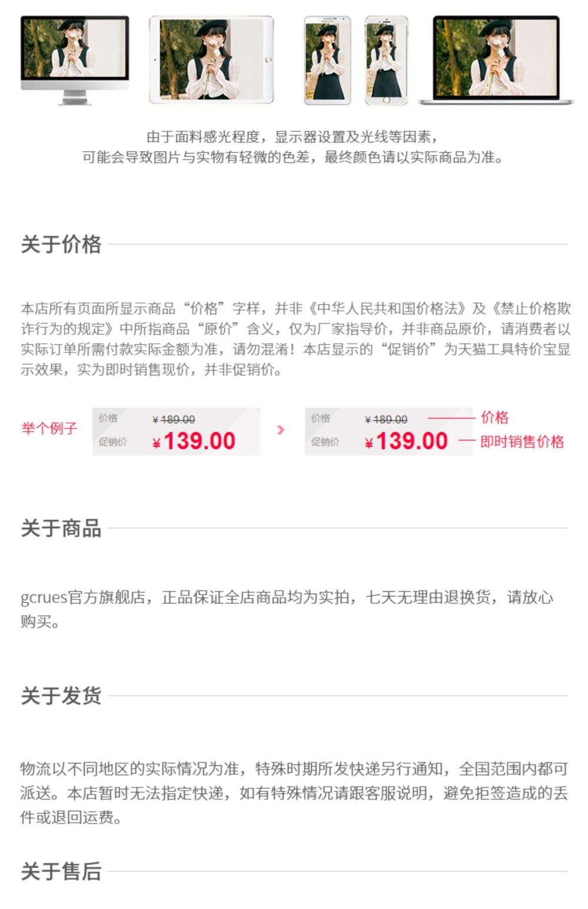Click the first ¥139.00 promotional price
The width and height of the screenshot is (588, 909).
click(193, 441)
